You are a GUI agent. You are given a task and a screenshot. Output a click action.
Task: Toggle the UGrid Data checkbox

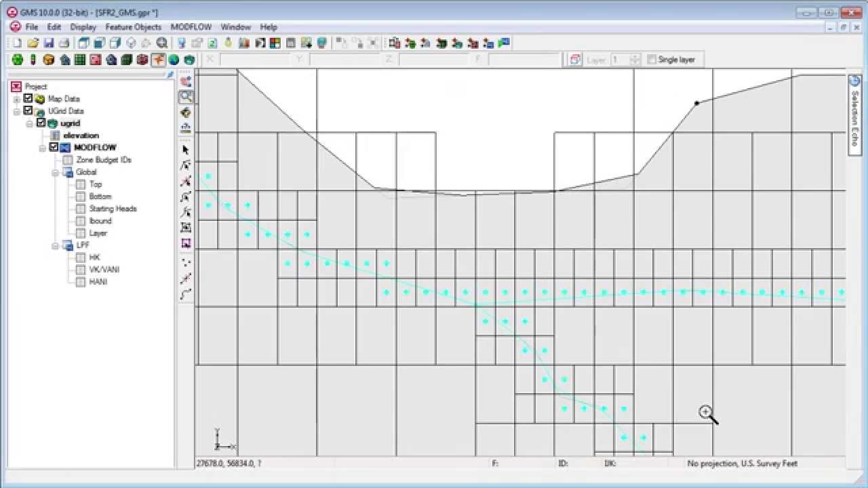coord(28,110)
